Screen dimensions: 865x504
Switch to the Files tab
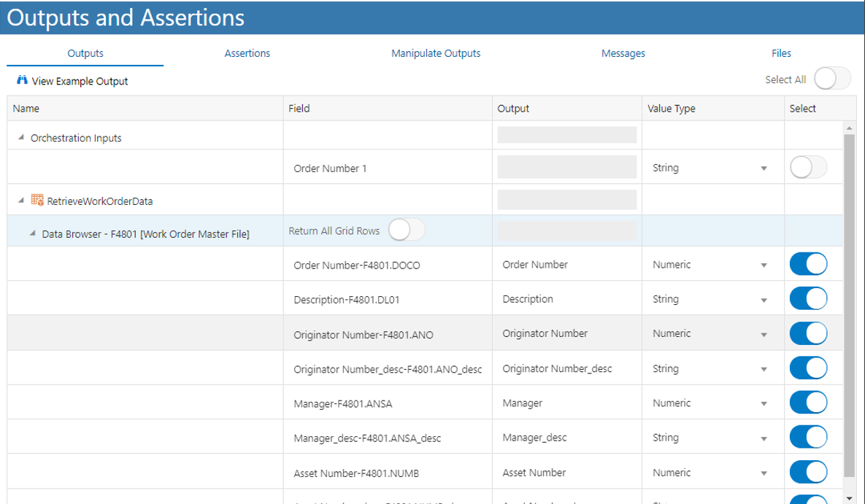(781, 53)
